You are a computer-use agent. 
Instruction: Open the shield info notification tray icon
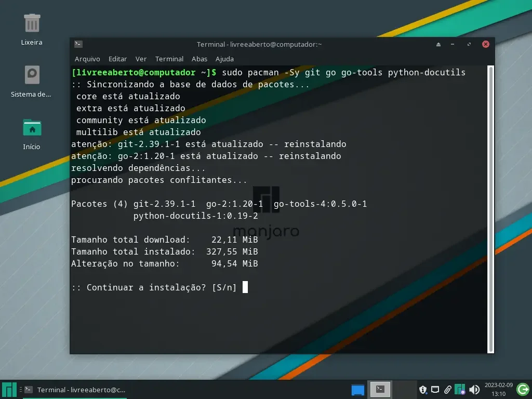(x=423, y=390)
